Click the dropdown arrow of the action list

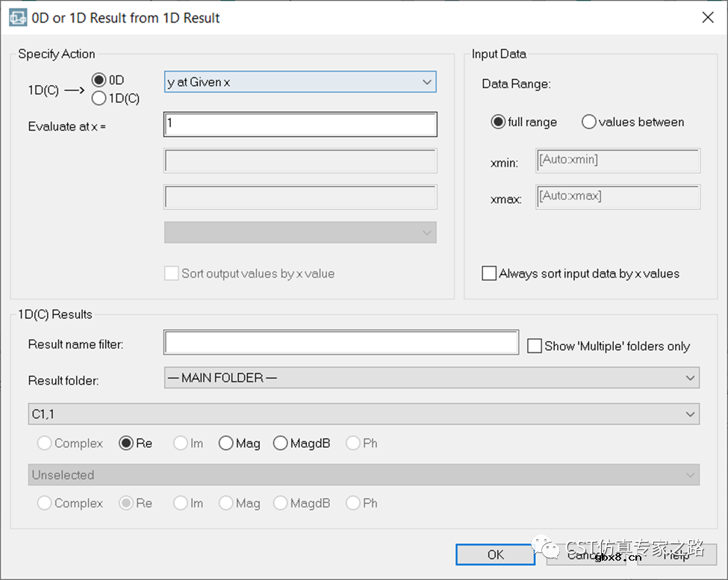tap(426, 82)
